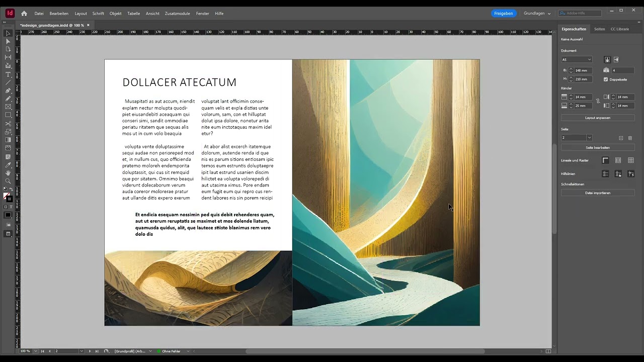Select the Rectangle tool

pos(8,115)
